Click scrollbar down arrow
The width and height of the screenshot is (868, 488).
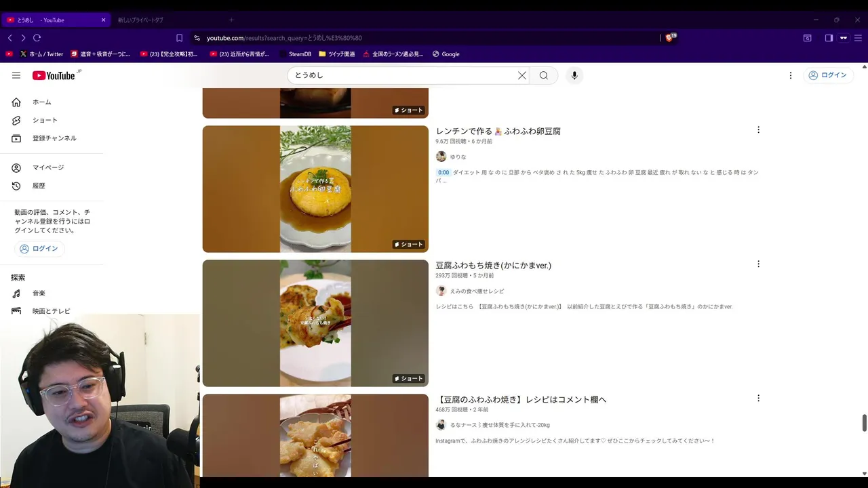click(x=864, y=473)
